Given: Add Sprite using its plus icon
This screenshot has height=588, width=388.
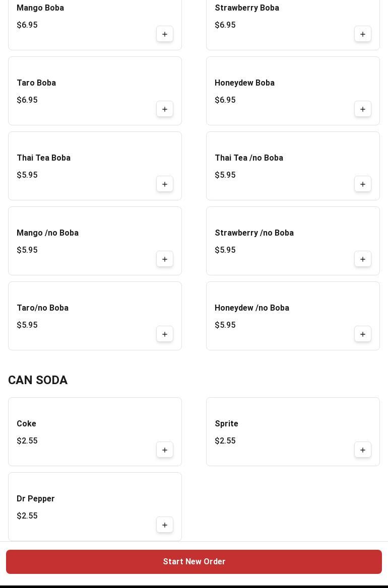Looking at the screenshot, I should (363, 450).
